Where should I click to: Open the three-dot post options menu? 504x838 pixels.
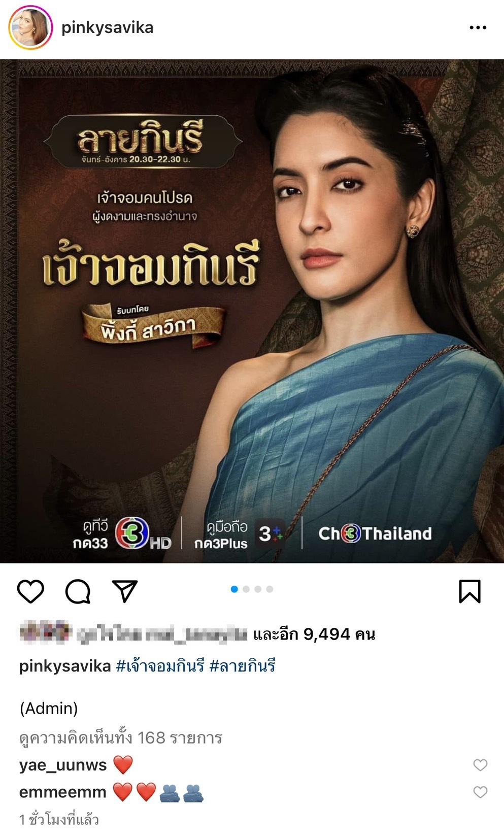(478, 28)
